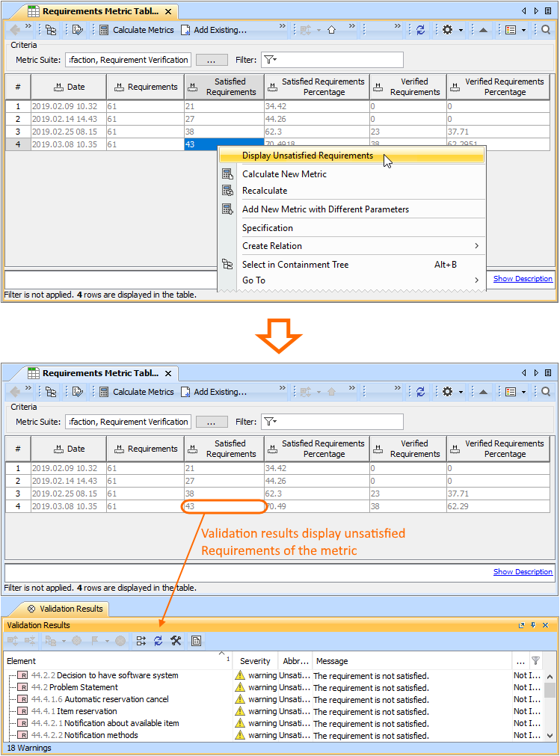560x756 pixels.
Task: Open columns dropdown arrow in lower table toolbar
Action: click(524, 392)
